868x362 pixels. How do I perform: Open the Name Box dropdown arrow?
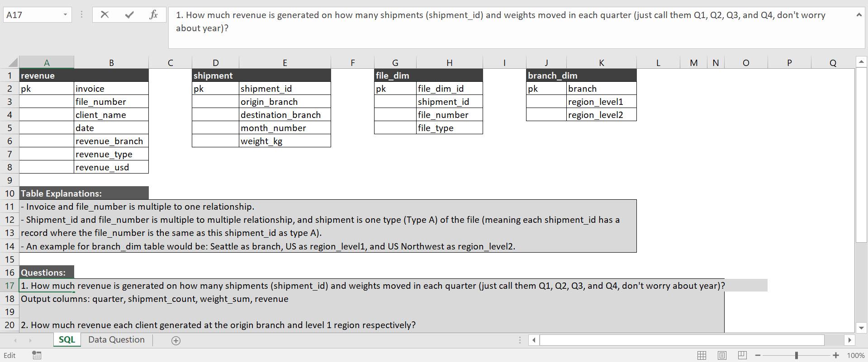point(65,14)
